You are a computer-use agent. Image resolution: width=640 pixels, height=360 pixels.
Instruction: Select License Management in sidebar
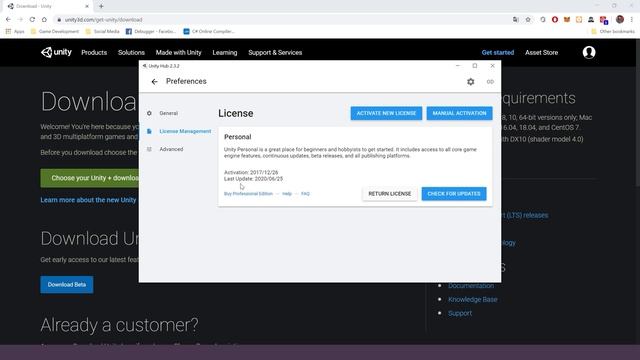(185, 131)
